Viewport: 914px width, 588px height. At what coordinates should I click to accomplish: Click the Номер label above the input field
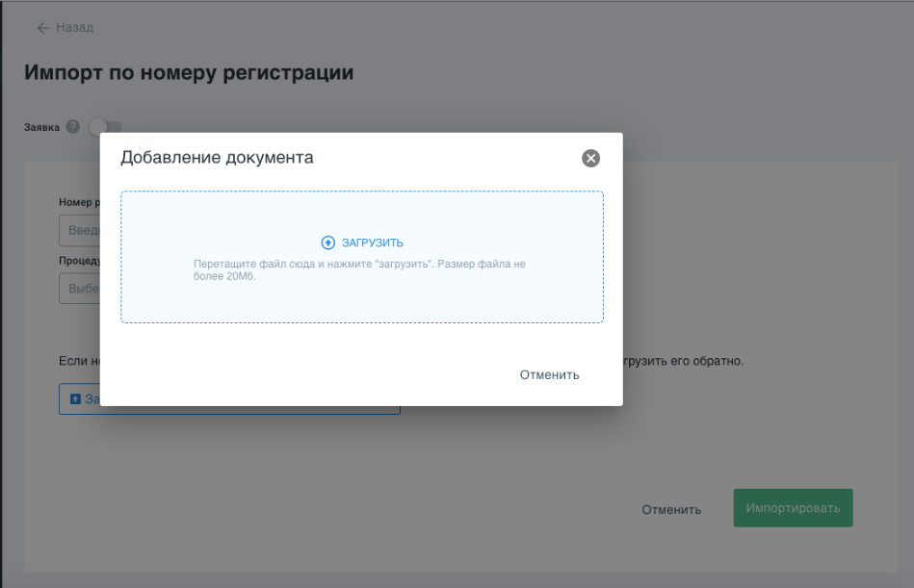(x=79, y=203)
